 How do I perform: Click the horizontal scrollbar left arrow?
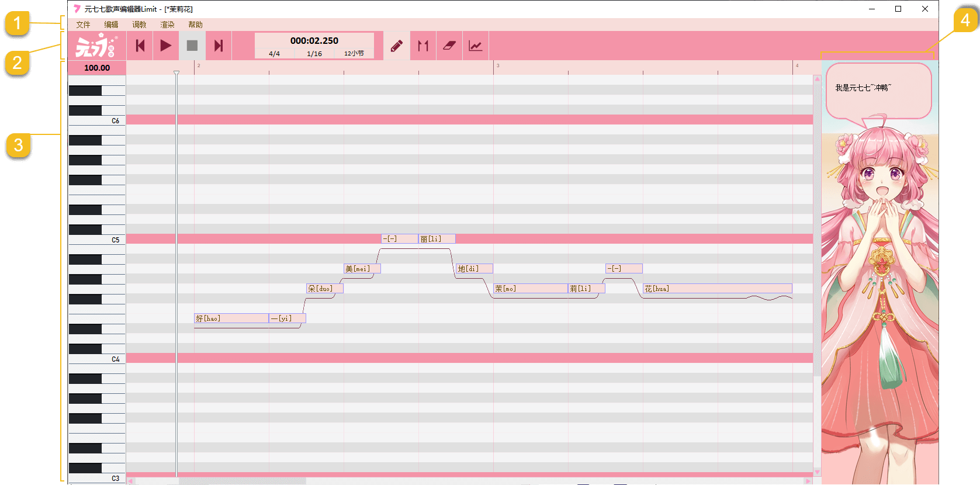pyautogui.click(x=131, y=481)
